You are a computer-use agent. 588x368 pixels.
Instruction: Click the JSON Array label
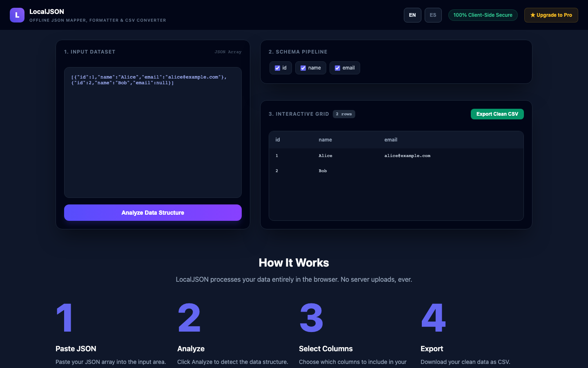coord(228,52)
